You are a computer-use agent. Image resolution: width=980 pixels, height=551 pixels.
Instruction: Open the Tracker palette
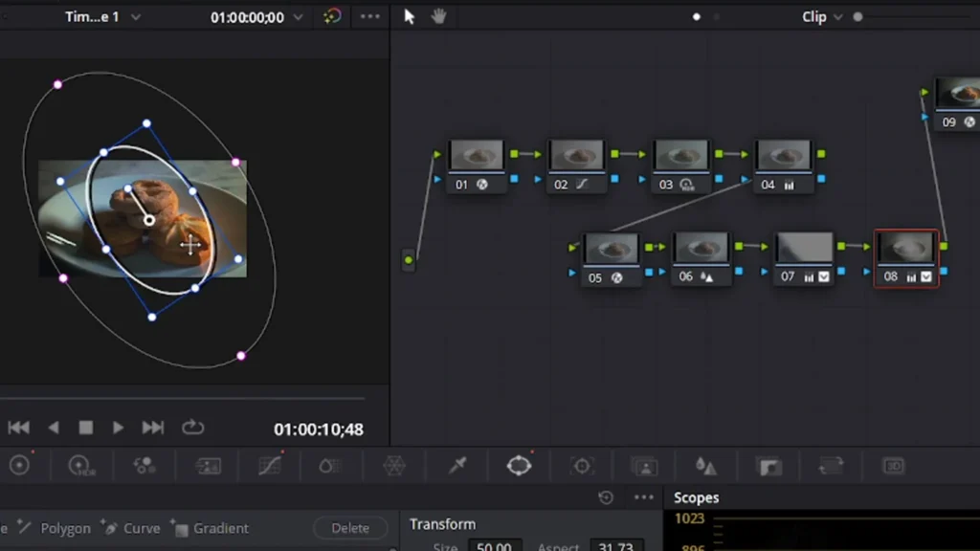[582, 466]
